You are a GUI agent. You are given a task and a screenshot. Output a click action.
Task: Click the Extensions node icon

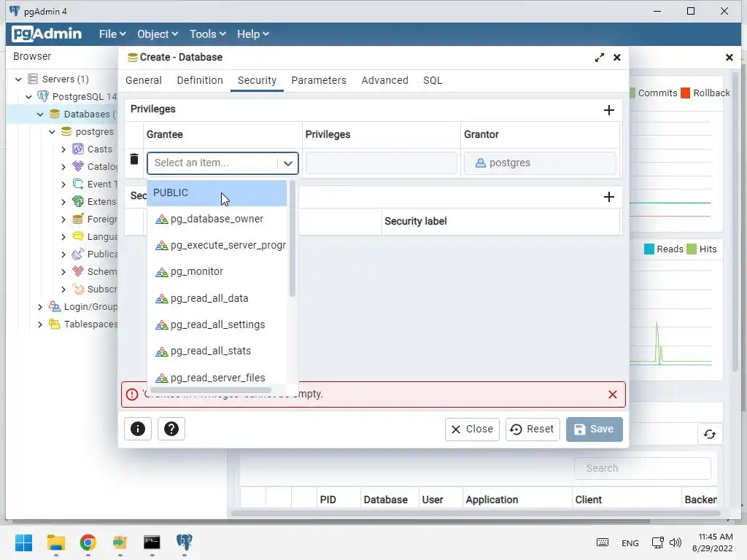click(x=78, y=201)
